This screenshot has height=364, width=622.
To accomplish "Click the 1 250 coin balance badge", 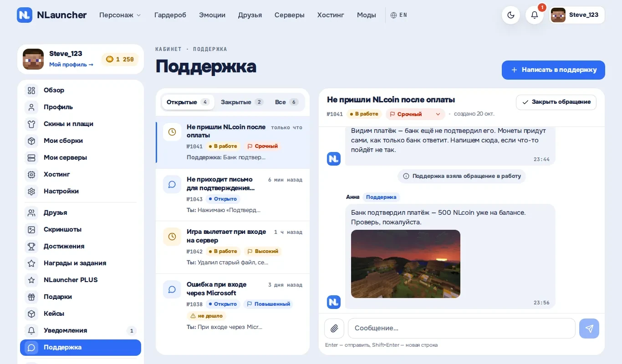I will click(x=120, y=59).
